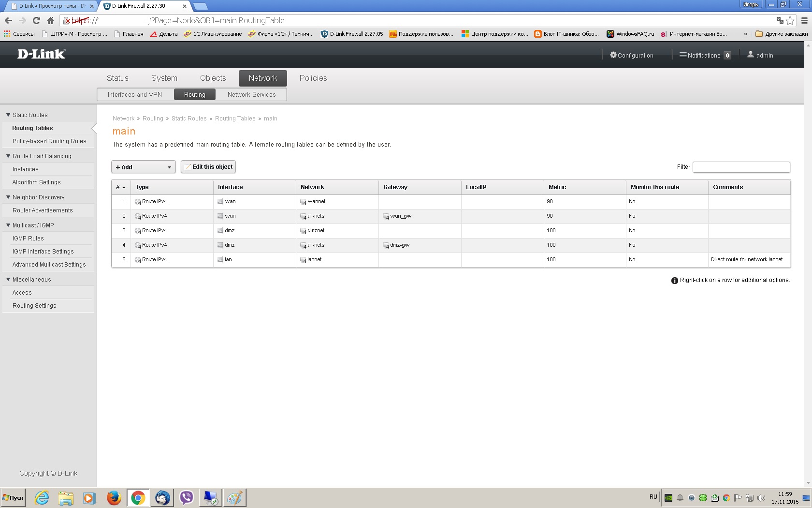This screenshot has width=812, height=508.
Task: Click the admin user icon
Action: [750, 55]
